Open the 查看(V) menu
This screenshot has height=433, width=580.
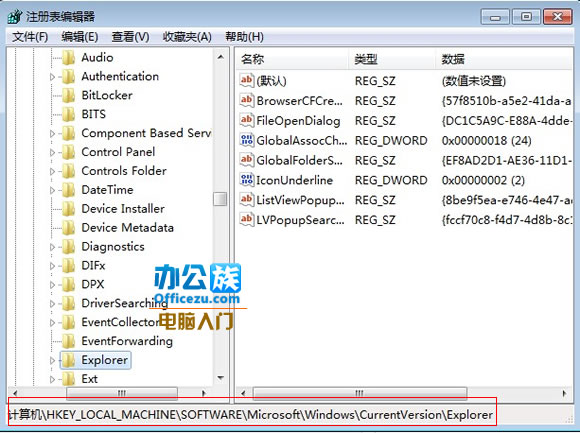(130, 37)
